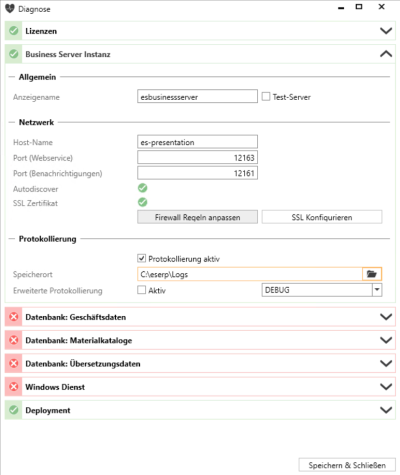Click the SSL Zertifikat green check icon
This screenshot has width=400, height=475.
(x=143, y=202)
